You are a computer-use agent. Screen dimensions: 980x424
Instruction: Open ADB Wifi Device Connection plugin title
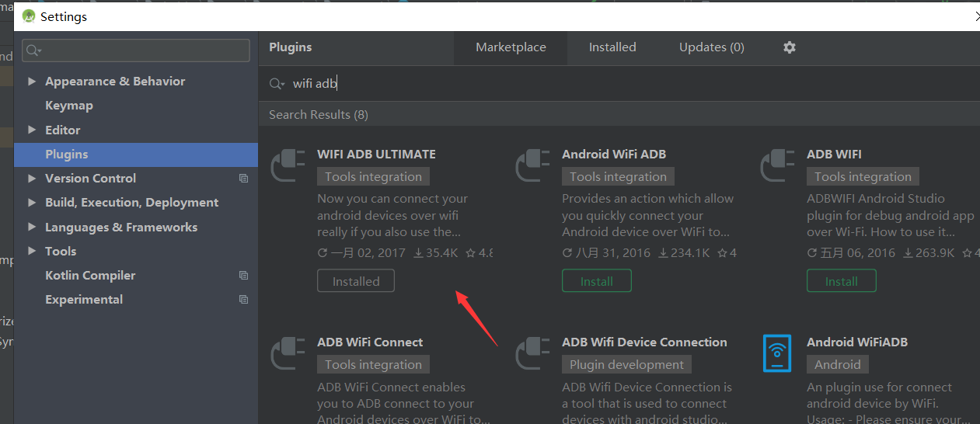click(644, 342)
